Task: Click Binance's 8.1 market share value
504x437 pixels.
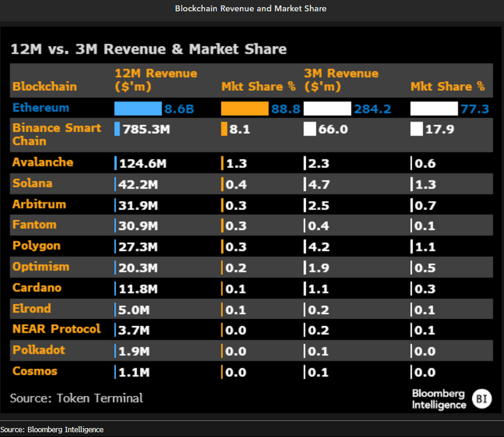Action: pyautogui.click(x=240, y=129)
